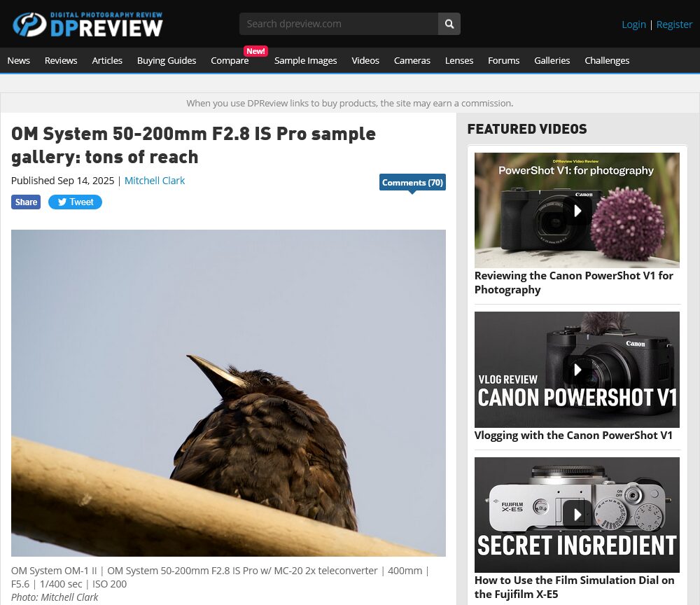Click the Tweet button
700x605 pixels.
(75, 202)
